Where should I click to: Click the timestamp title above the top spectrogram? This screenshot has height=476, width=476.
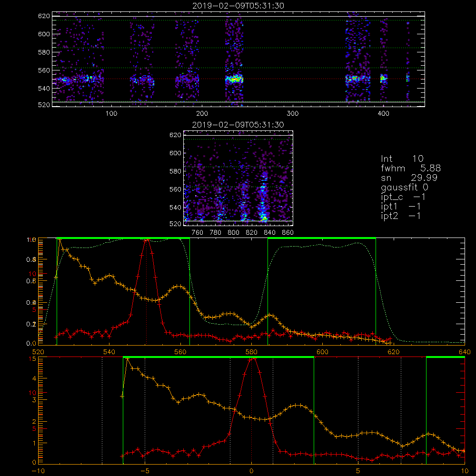coord(238,6)
